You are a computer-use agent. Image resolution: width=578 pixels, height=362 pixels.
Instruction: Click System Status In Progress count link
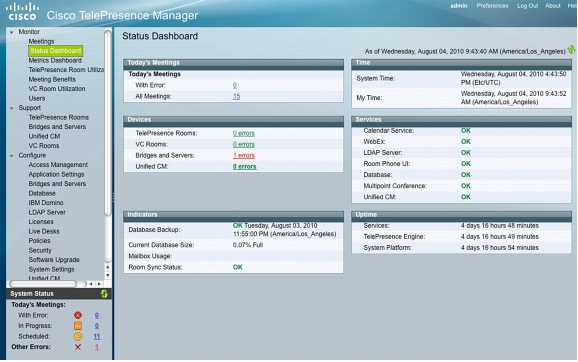pos(97,326)
